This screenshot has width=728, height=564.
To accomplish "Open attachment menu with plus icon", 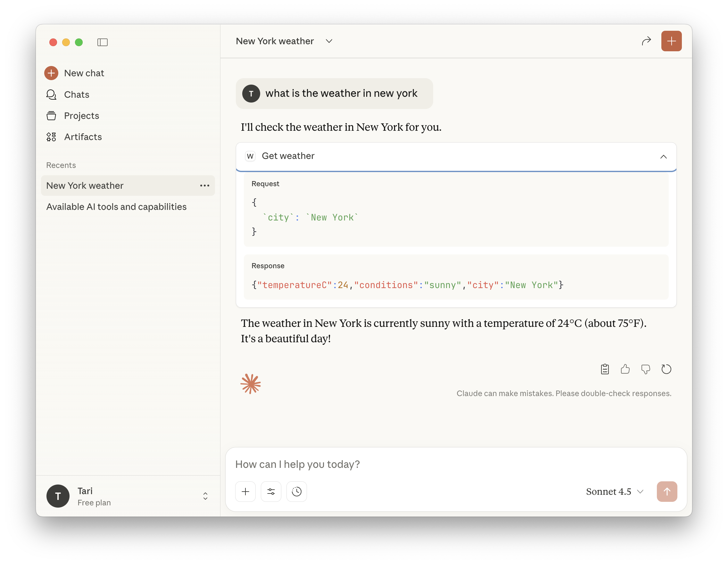I will [245, 491].
